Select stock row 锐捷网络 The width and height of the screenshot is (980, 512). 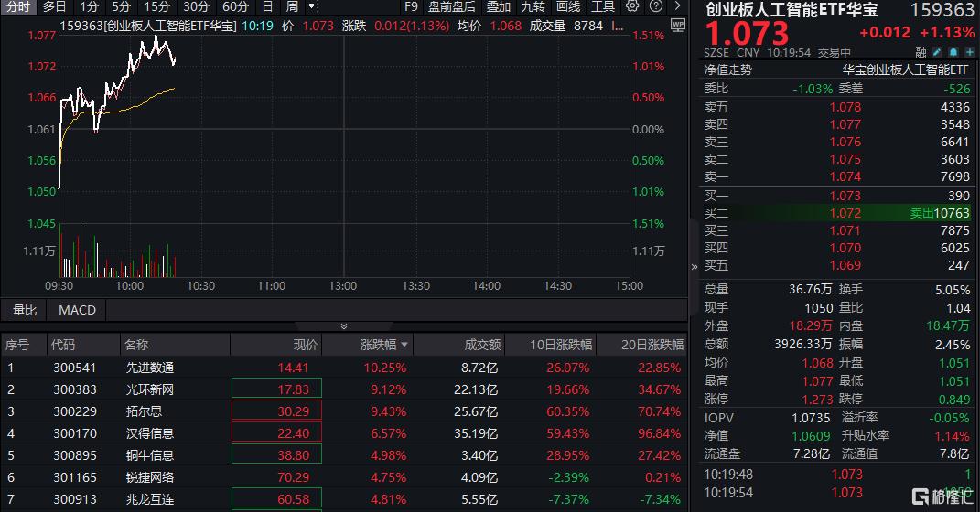[x=344, y=477]
